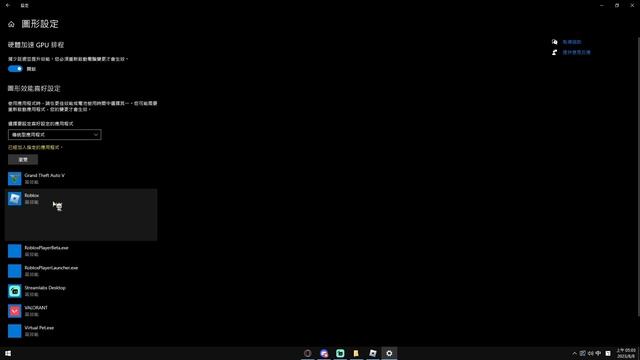The height and width of the screenshot is (360, 640).
Task: Open the taskbar clock and date
Action: 626,353
